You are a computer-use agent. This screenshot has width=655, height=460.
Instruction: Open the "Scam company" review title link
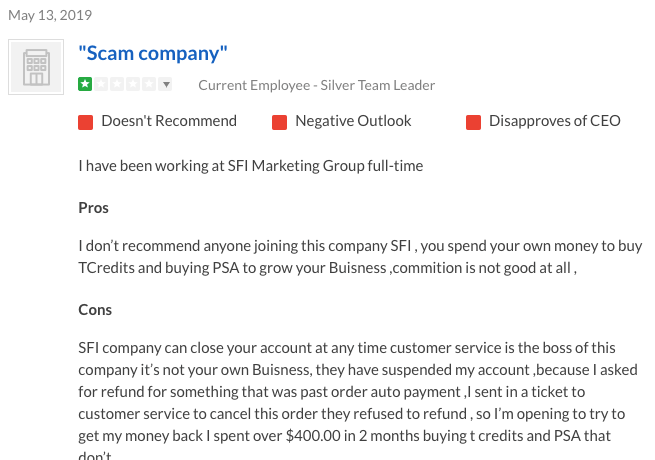(153, 53)
